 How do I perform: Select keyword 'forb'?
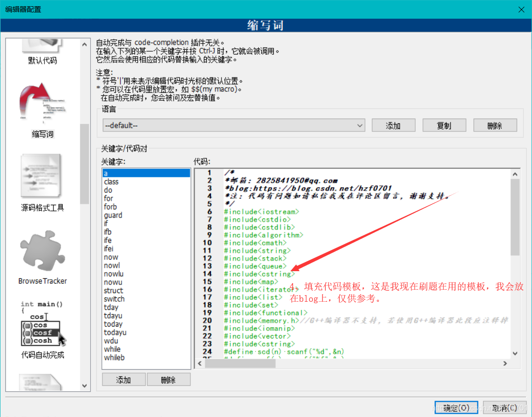coord(146,207)
